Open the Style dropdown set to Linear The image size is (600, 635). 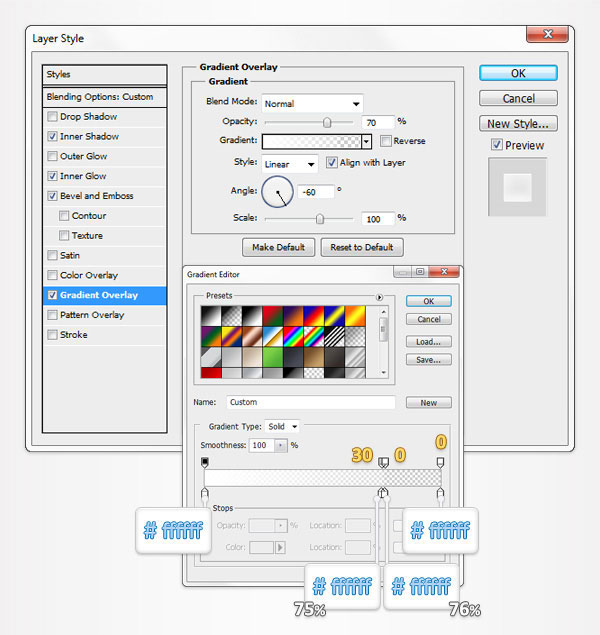289,164
